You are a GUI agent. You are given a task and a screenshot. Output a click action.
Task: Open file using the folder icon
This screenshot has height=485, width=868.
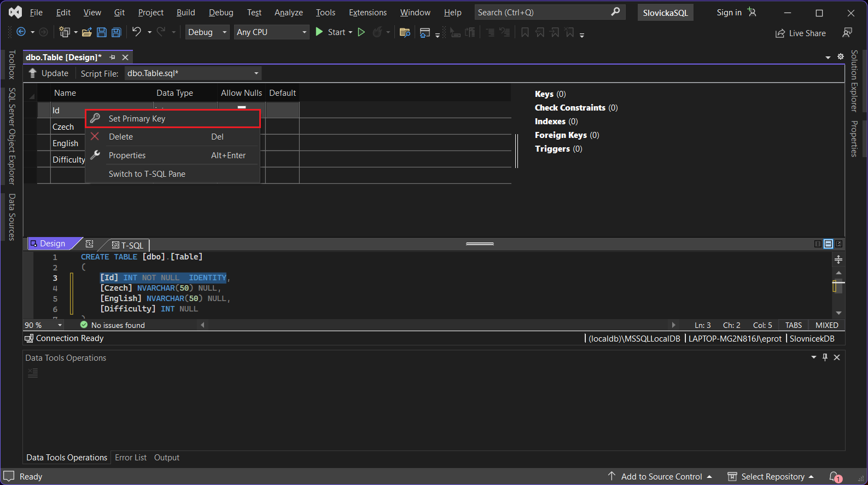coord(86,32)
